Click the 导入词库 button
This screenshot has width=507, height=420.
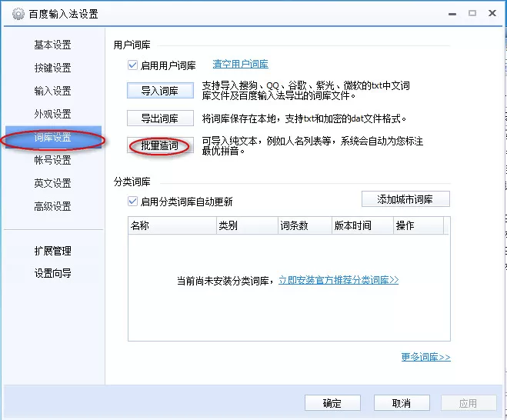tap(160, 91)
